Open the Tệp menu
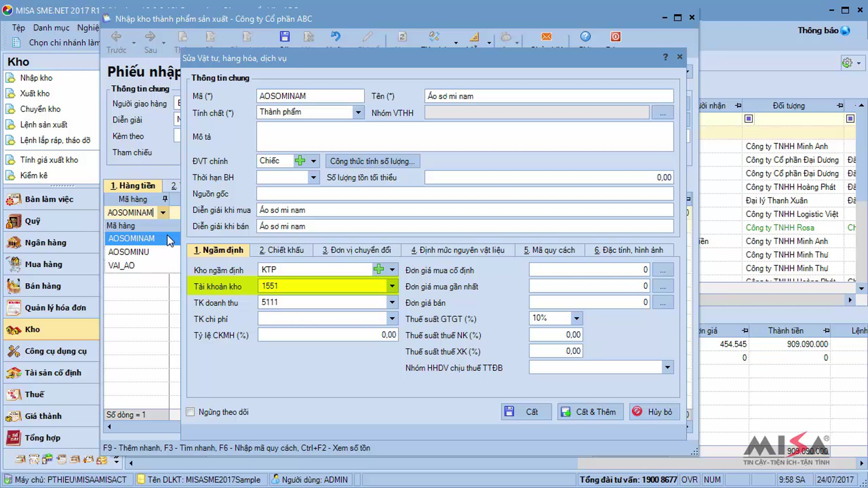 [18, 28]
